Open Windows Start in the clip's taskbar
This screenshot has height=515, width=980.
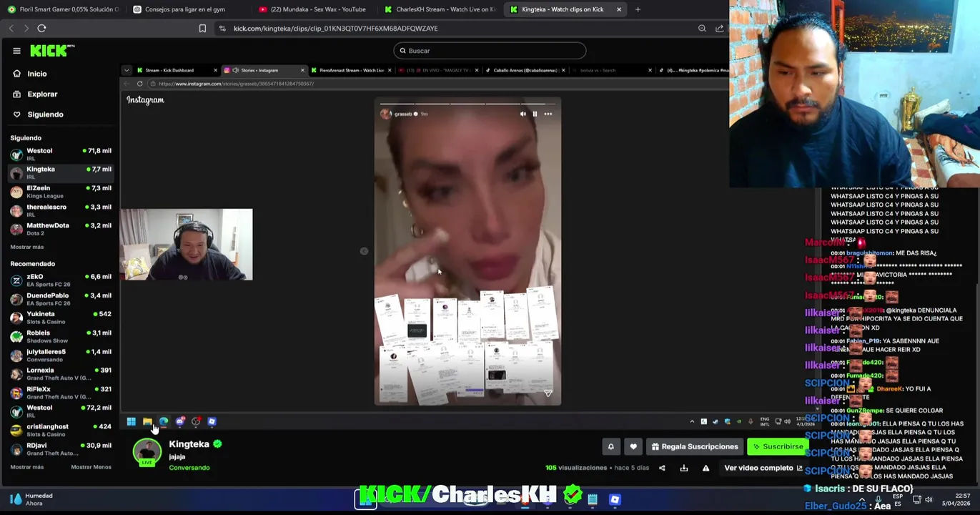(x=132, y=421)
